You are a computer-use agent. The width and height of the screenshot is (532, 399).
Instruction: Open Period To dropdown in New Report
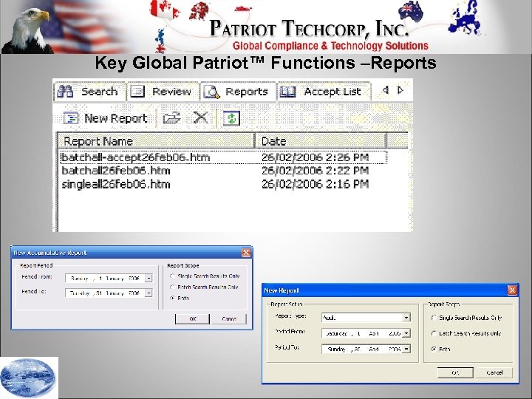[x=406, y=349]
